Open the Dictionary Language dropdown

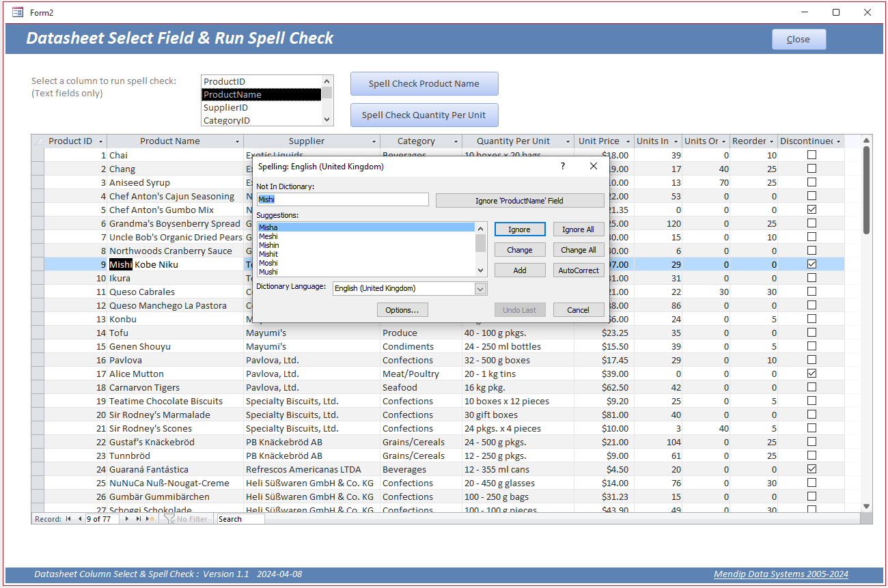tap(480, 289)
